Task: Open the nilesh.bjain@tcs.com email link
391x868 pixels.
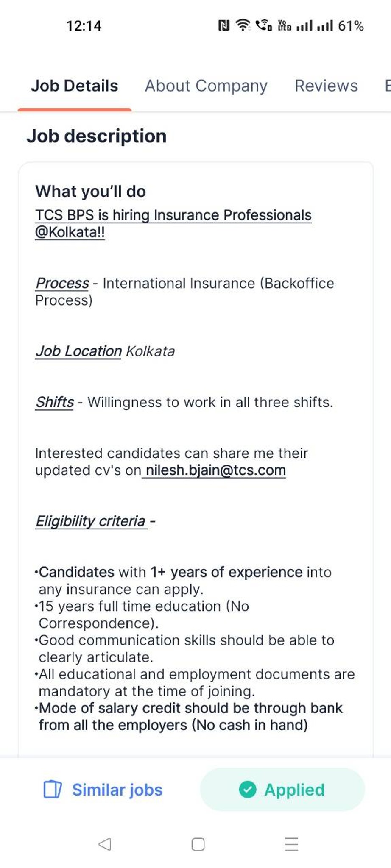Action: point(214,470)
